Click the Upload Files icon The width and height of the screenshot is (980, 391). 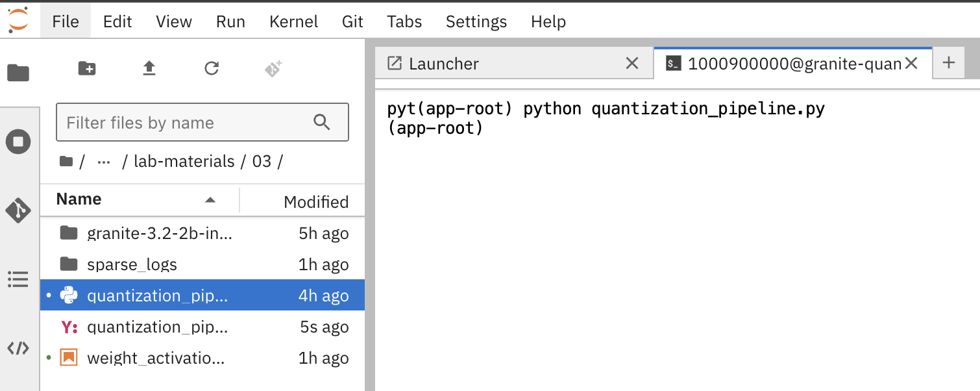tap(149, 68)
